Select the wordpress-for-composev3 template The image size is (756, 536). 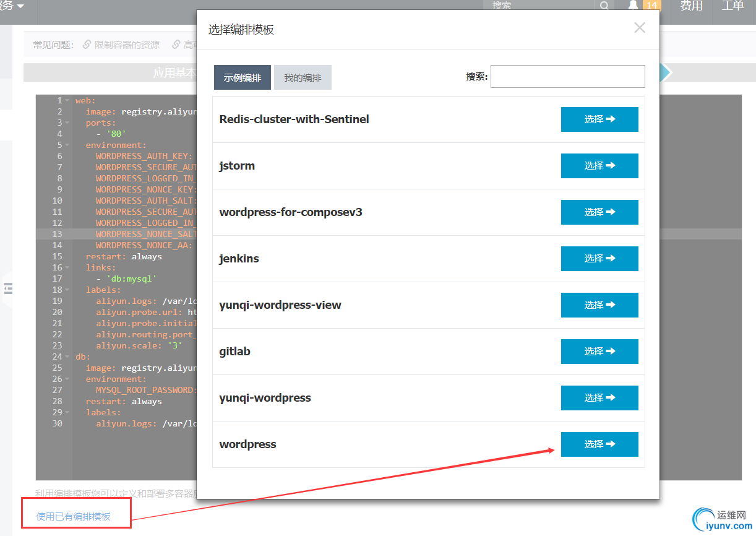599,212
